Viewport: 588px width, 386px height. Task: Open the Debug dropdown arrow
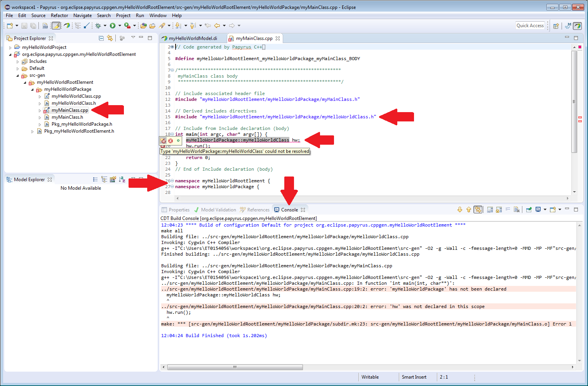[x=105, y=26]
